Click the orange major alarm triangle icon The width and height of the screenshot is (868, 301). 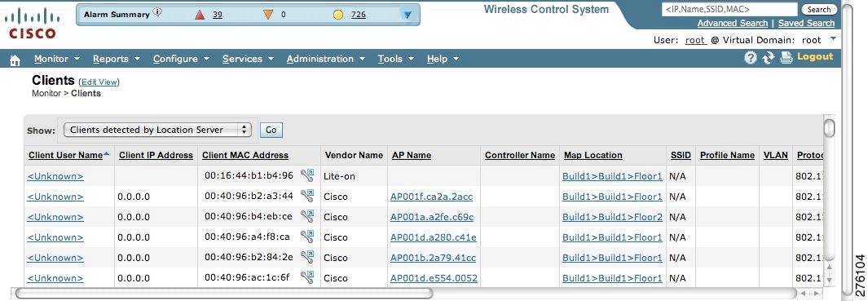tap(268, 15)
